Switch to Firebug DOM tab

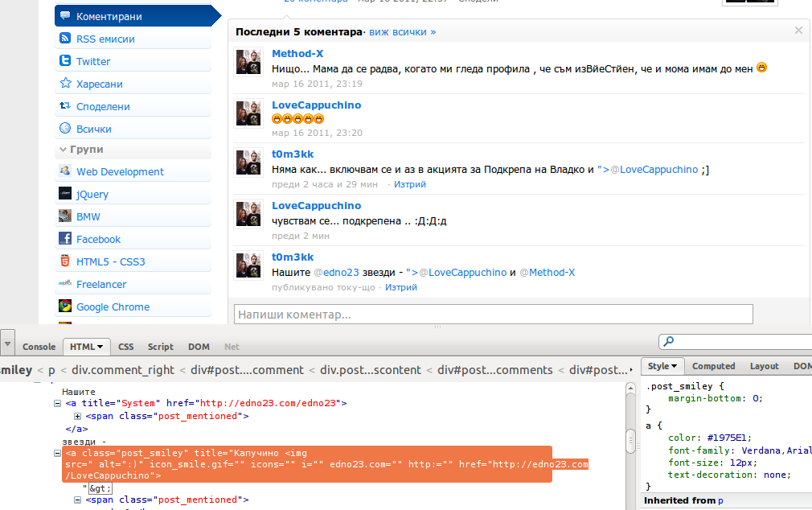[x=199, y=347]
